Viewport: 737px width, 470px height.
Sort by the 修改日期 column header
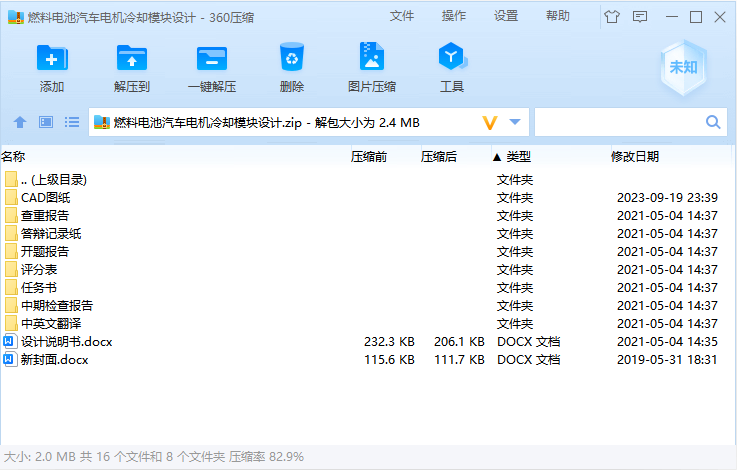coord(635,157)
